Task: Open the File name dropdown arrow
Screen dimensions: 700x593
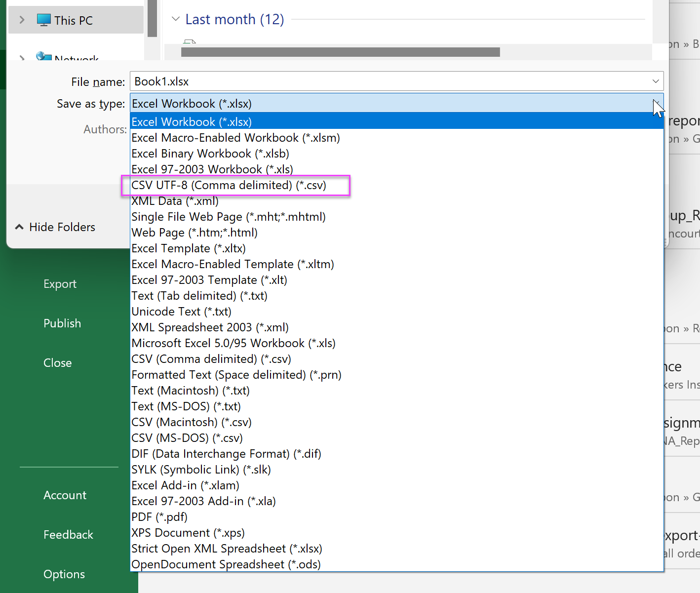Action: [655, 81]
